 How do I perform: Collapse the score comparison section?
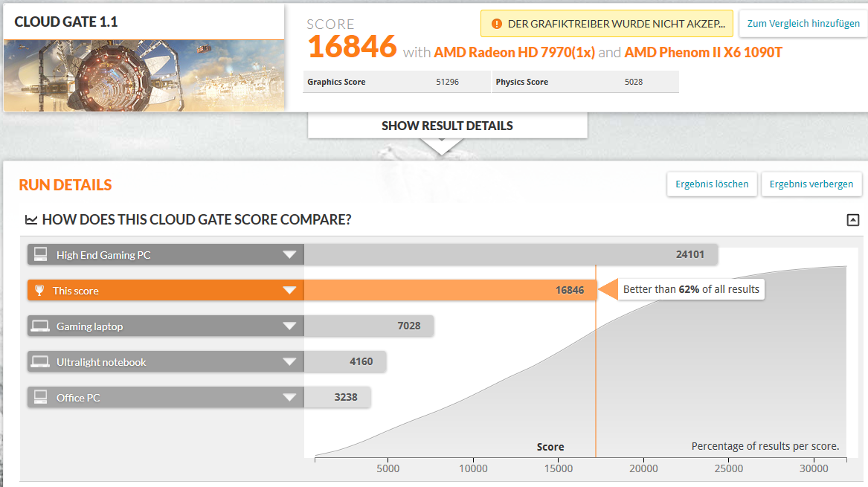pyautogui.click(x=853, y=219)
